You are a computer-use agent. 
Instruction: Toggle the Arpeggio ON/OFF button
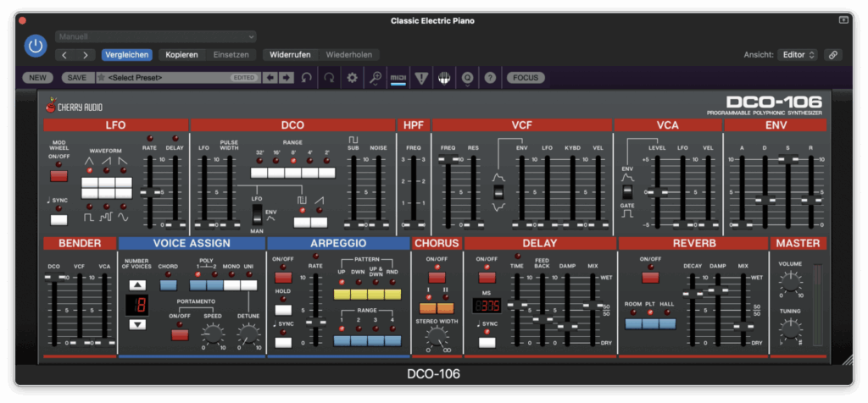283,278
